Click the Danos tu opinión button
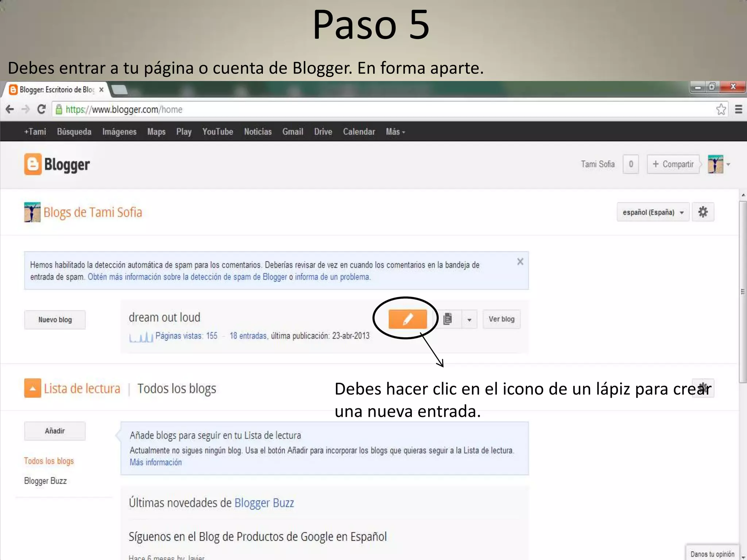The image size is (747, 560). coord(712,554)
